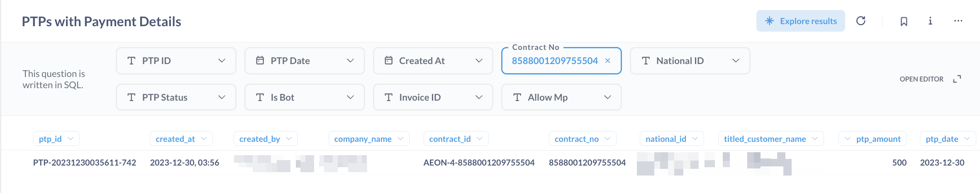
Task: Open the PTP ID filter dropdown
Action: pyautogui.click(x=176, y=61)
